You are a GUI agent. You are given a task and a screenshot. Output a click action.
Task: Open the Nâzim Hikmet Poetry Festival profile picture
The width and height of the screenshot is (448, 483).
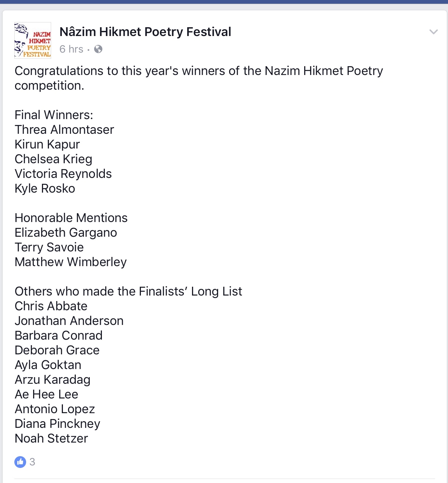(32, 40)
